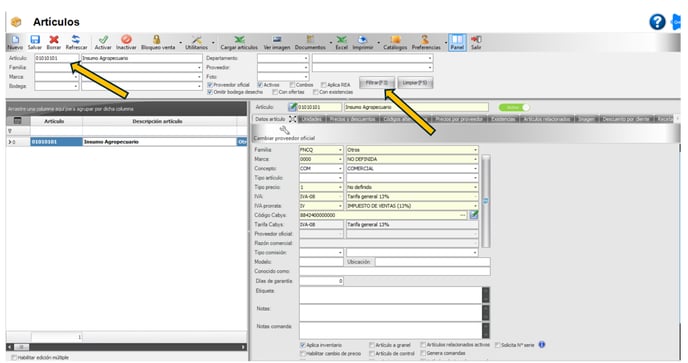Click the Conocido como input field

[394, 271]
